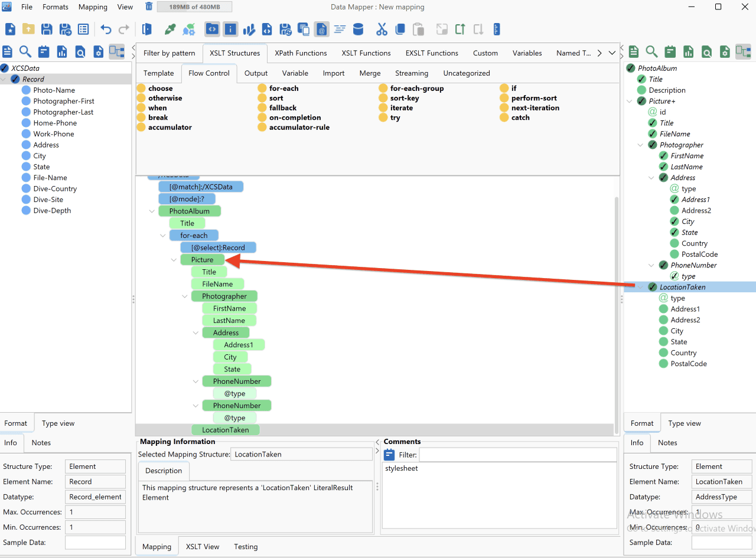Click the database cylinder toolbar icon
This screenshot has width=756, height=558.
(358, 29)
